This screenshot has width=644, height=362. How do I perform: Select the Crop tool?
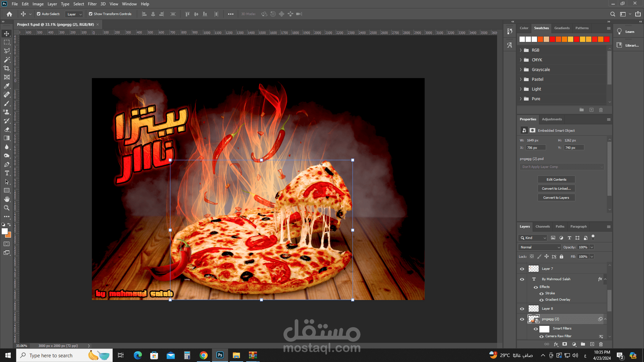7,68
